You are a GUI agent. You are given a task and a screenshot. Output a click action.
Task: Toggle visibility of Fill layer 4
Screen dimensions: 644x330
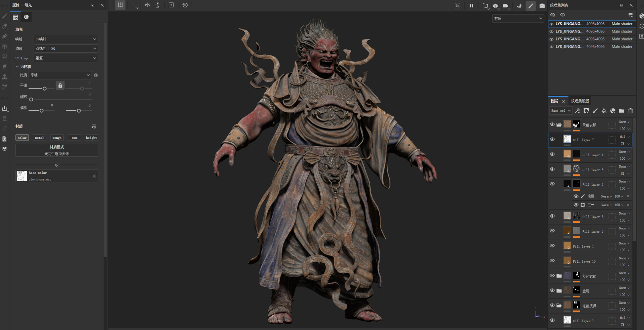tap(552, 154)
